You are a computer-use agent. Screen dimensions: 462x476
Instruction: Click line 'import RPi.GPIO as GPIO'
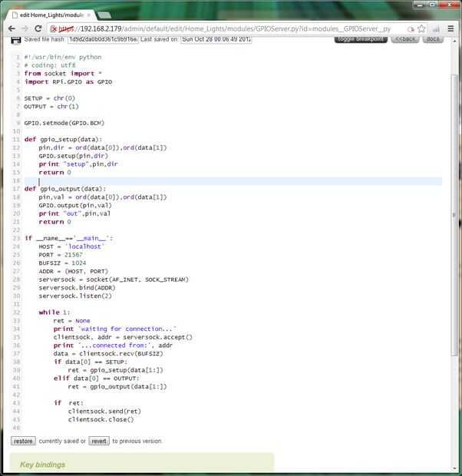click(68, 82)
